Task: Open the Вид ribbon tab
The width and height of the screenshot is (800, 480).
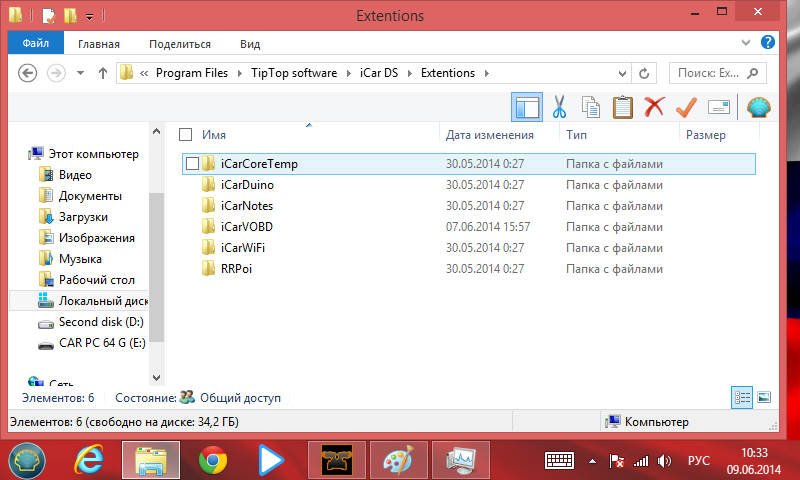Action: [250, 44]
